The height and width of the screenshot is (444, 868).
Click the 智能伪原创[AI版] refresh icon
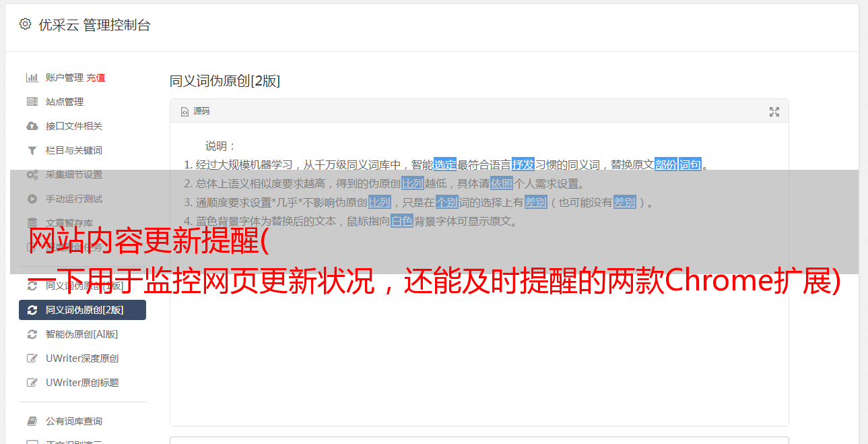[32, 334]
